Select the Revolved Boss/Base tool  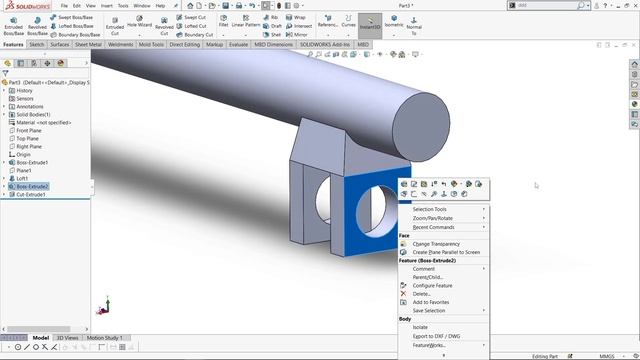point(37,27)
